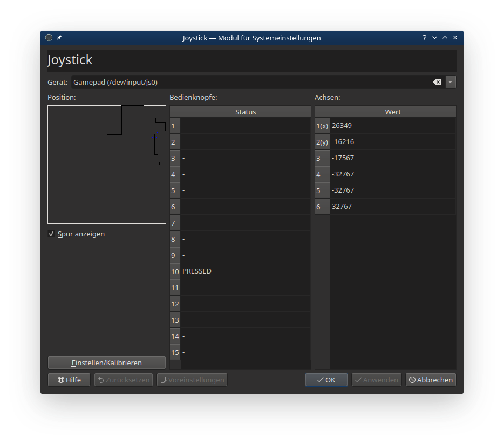Select axis 4 value -32767

393,174
